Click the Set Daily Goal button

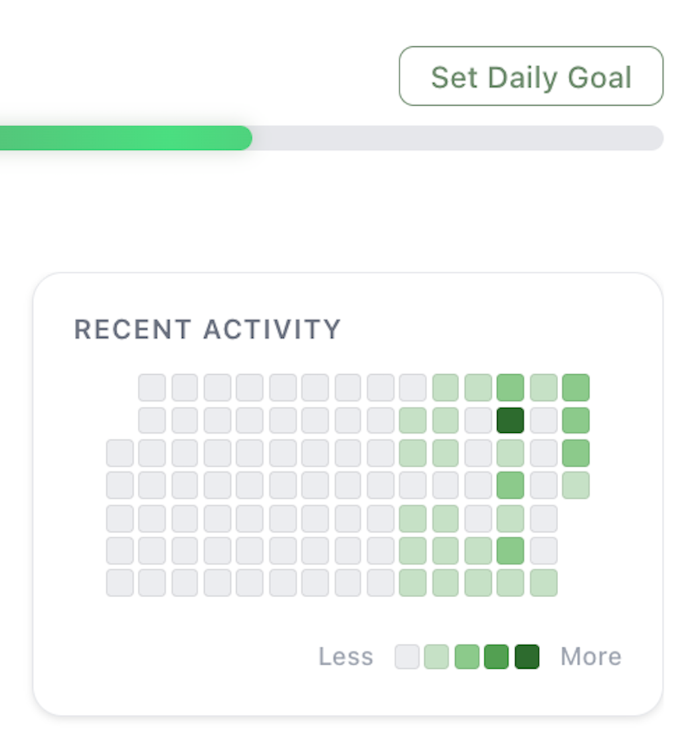coord(531,76)
